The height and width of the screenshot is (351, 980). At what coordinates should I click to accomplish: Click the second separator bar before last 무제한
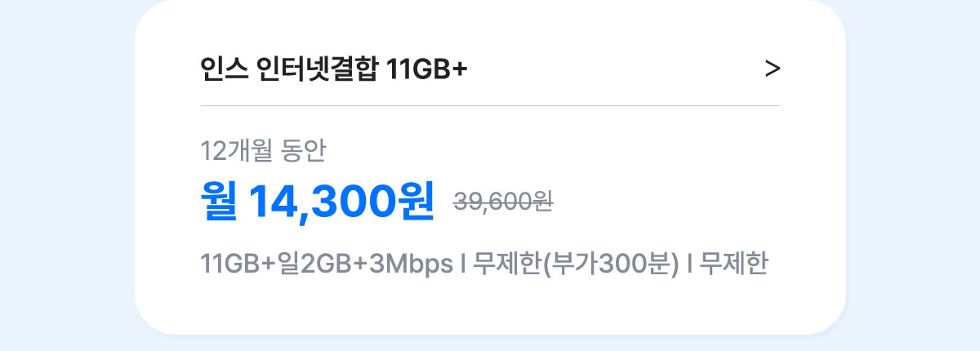690,265
